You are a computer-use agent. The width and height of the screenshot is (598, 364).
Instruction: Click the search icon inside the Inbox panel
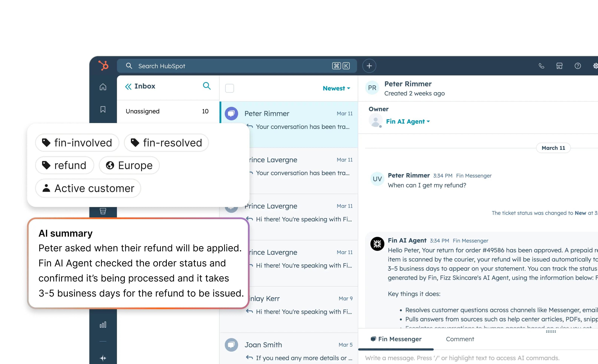[x=207, y=86]
